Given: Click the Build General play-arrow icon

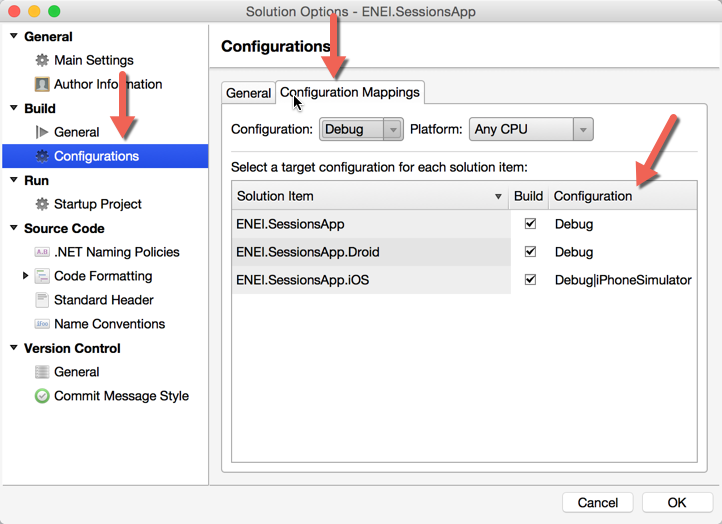Looking at the screenshot, I should click(42, 132).
